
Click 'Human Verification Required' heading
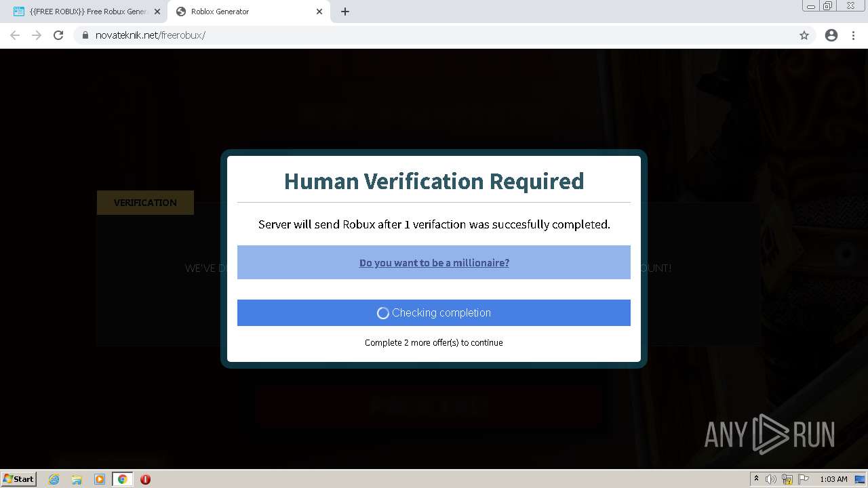tap(434, 181)
